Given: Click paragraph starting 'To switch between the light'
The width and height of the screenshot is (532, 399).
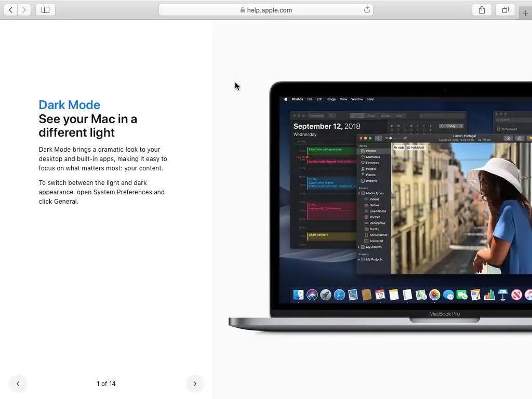Looking at the screenshot, I should [101, 192].
